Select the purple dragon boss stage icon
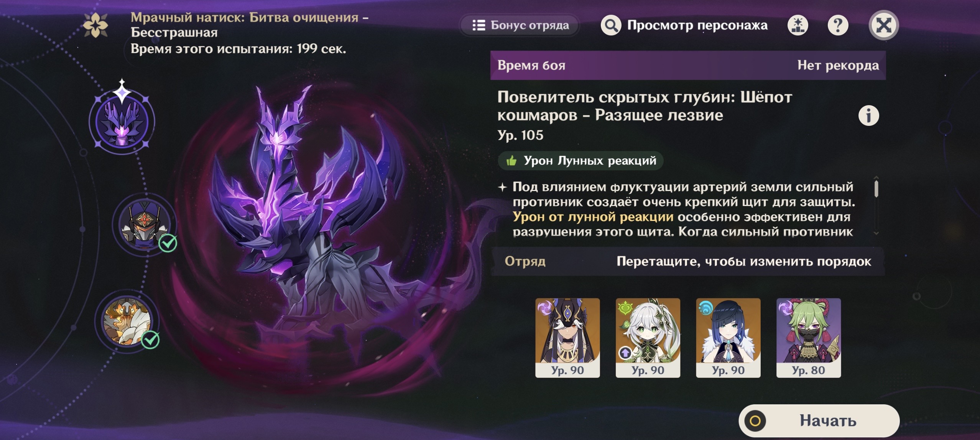Screen dimensions: 980x440 [122, 122]
